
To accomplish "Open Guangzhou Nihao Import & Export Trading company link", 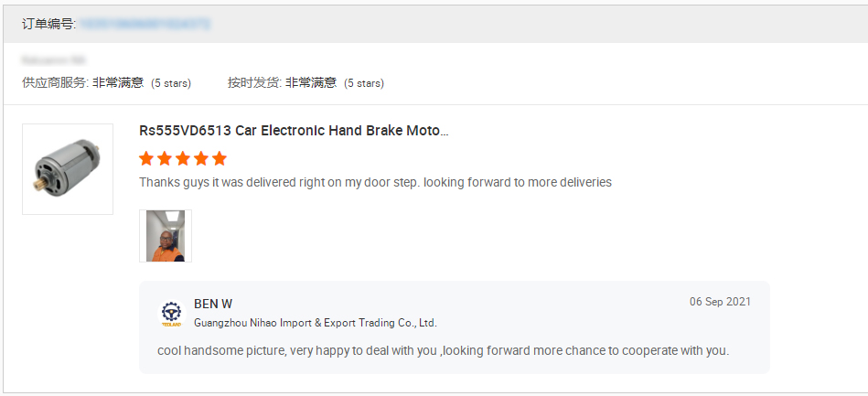I will coord(316,323).
